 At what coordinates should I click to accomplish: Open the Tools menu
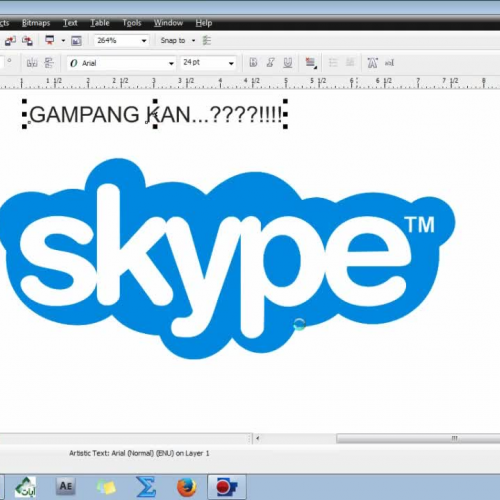click(132, 23)
